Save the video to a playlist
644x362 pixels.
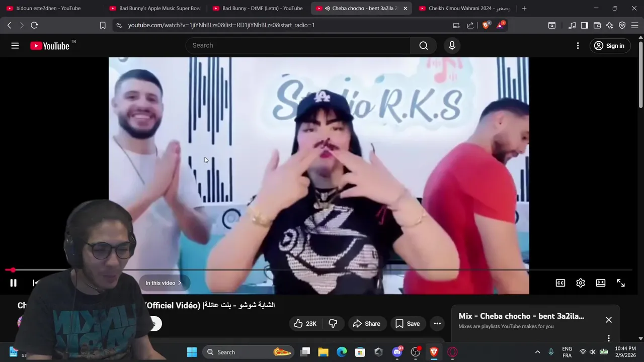point(407,324)
